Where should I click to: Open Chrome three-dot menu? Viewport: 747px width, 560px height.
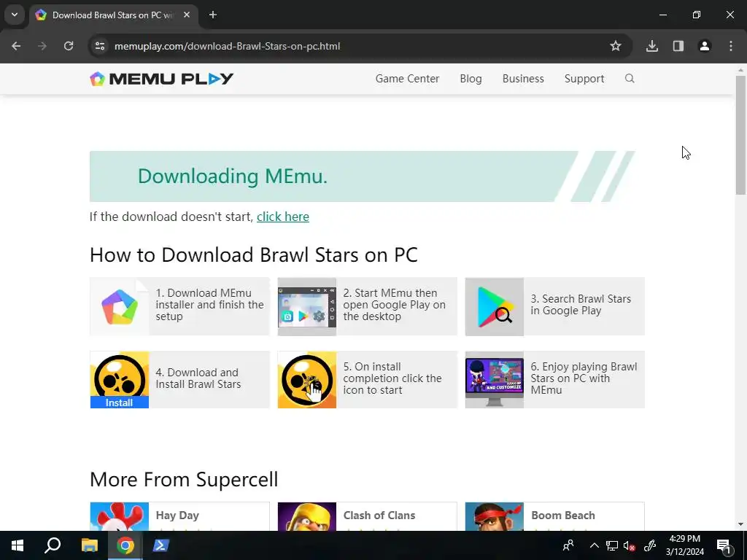[x=731, y=46]
